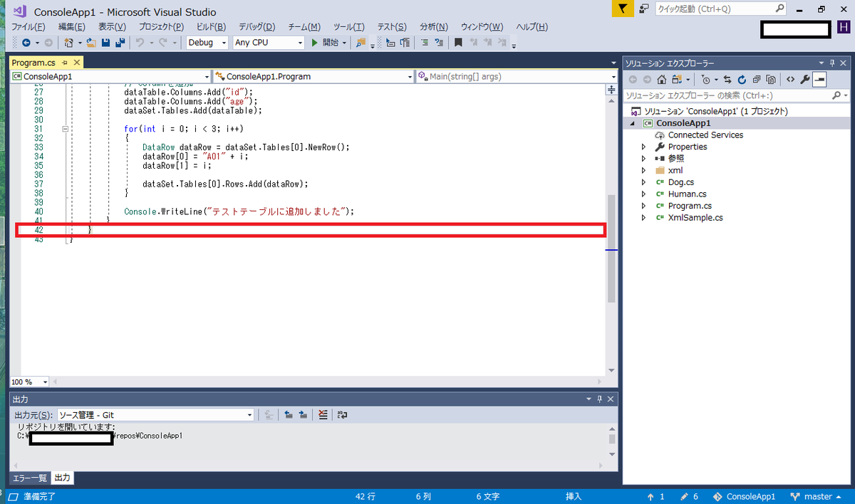Select Human.cs in Solution Explorer
Image resolution: width=855 pixels, height=504 pixels.
point(687,194)
